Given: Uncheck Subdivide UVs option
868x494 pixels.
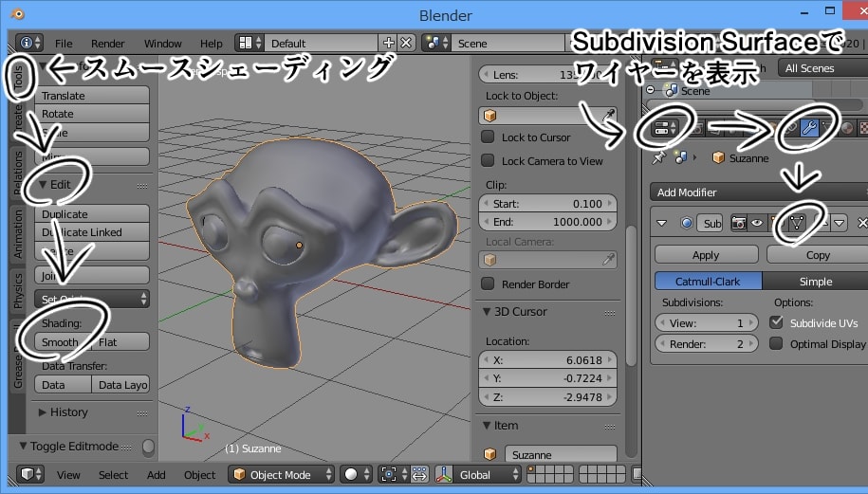Looking at the screenshot, I should [776, 322].
